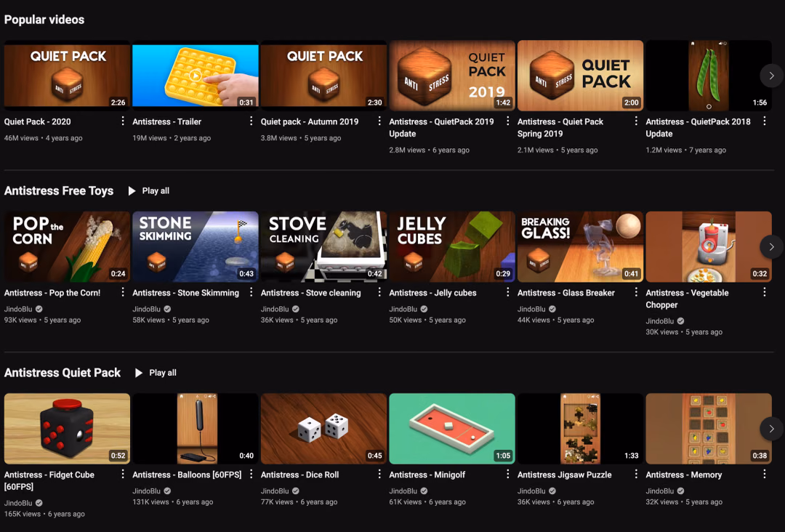The image size is (785, 532).
Task: Open options for Antistress - Stove cleaning
Action: pyautogui.click(x=379, y=292)
